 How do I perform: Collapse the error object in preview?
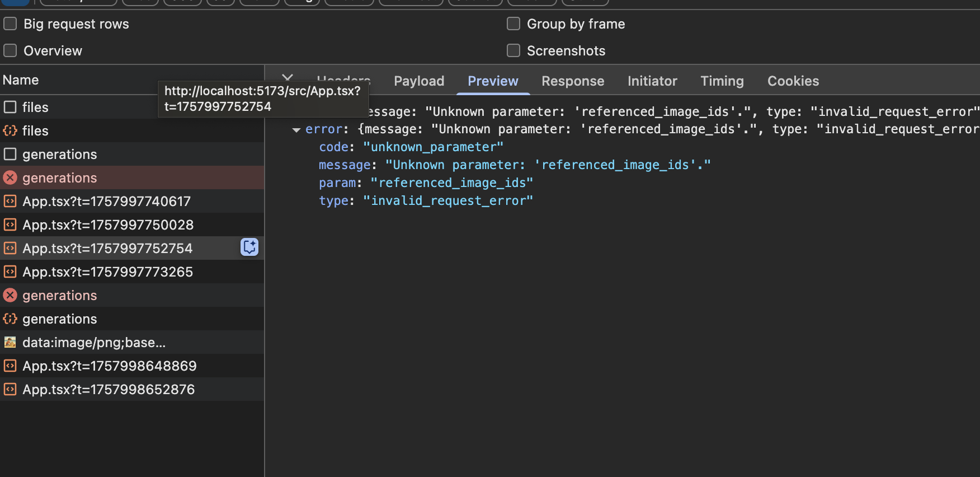coord(296,130)
